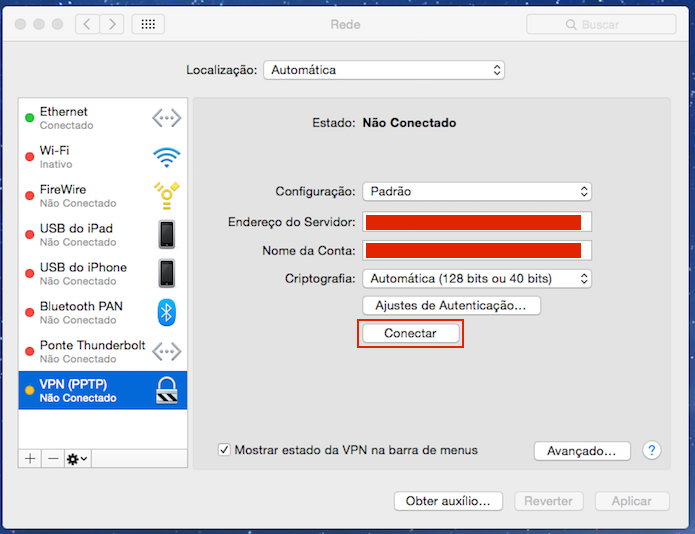Show all preferences grid icon
The width and height of the screenshot is (695, 534).
tap(148, 24)
